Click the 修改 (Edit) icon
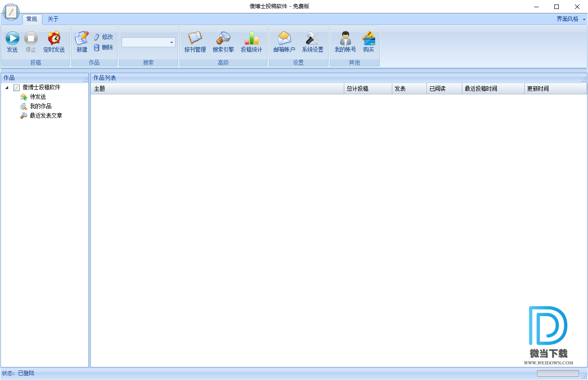 97,37
